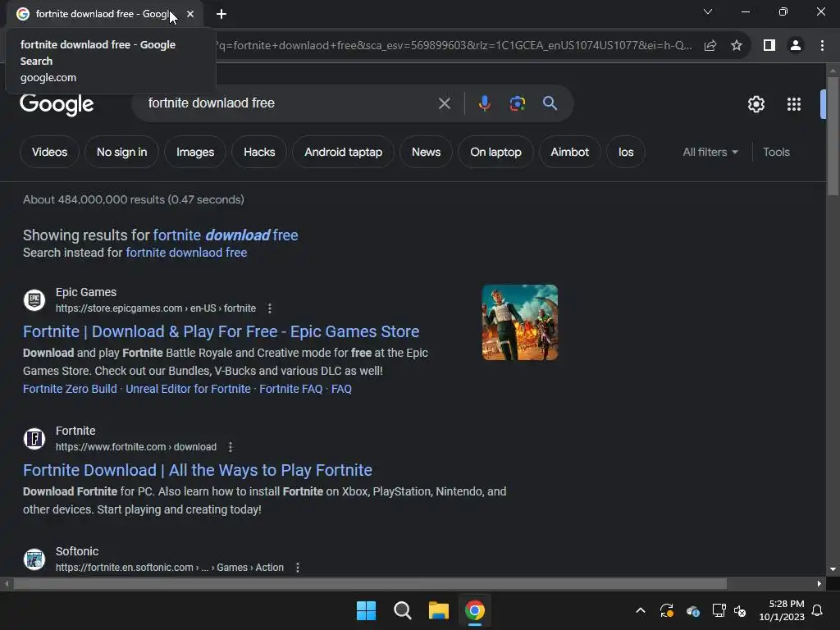Image resolution: width=840 pixels, height=630 pixels.
Task: Open a new tab with plus button
Action: tap(221, 15)
